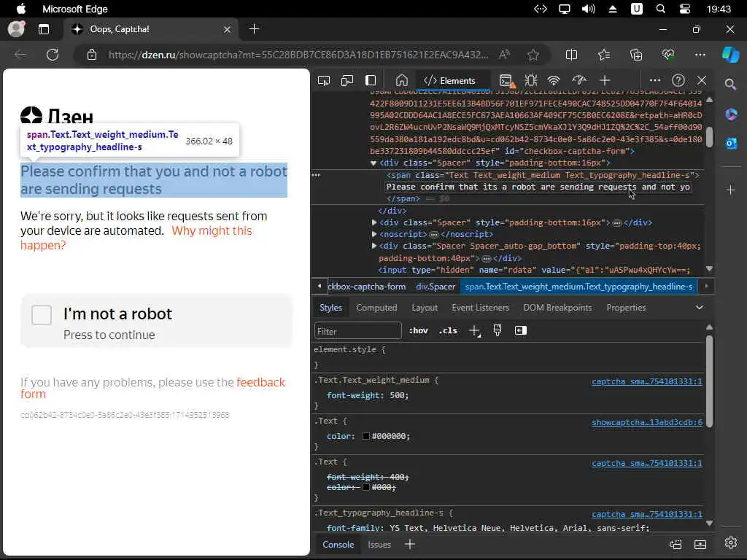Open the Network wifi icon in DevTools
Image resolution: width=747 pixels, height=560 pixels.
pyautogui.click(x=554, y=80)
